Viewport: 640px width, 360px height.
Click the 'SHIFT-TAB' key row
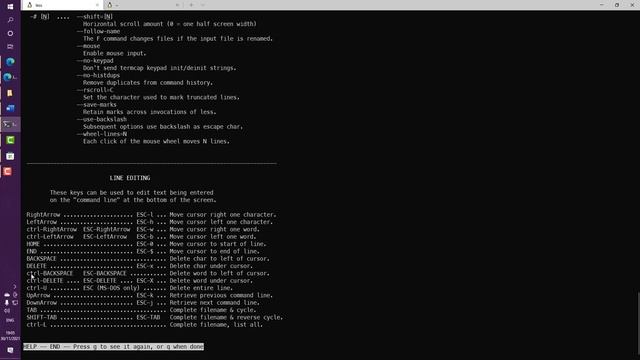155,318
